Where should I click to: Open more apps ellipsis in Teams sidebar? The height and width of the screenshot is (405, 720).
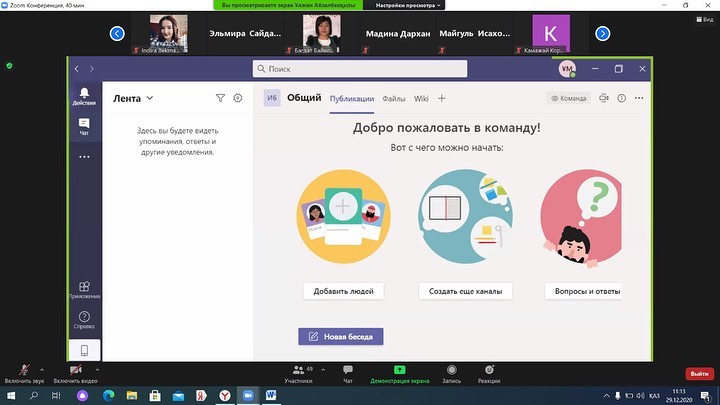point(84,157)
